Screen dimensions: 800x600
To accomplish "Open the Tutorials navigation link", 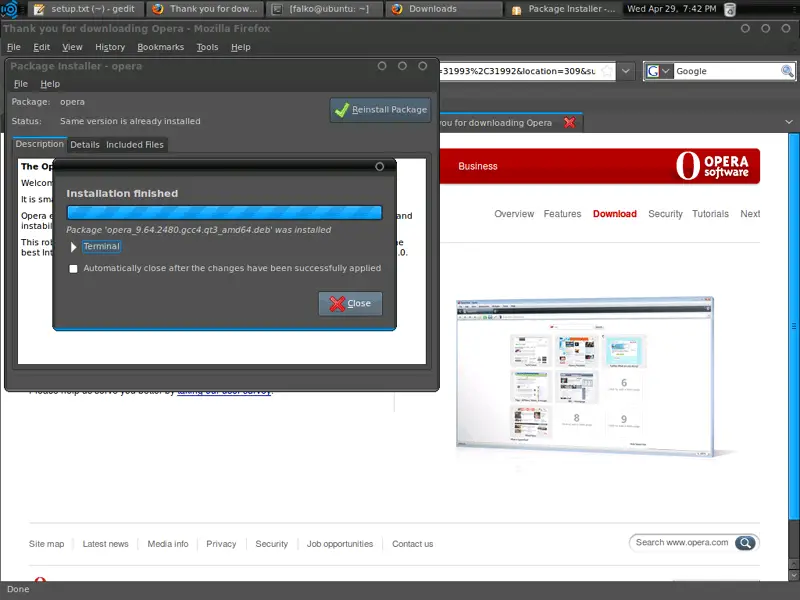I will pyautogui.click(x=710, y=214).
